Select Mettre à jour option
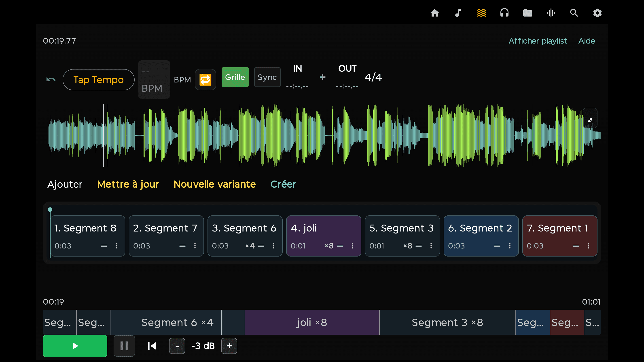This screenshot has width=644, height=362. pyautogui.click(x=128, y=184)
